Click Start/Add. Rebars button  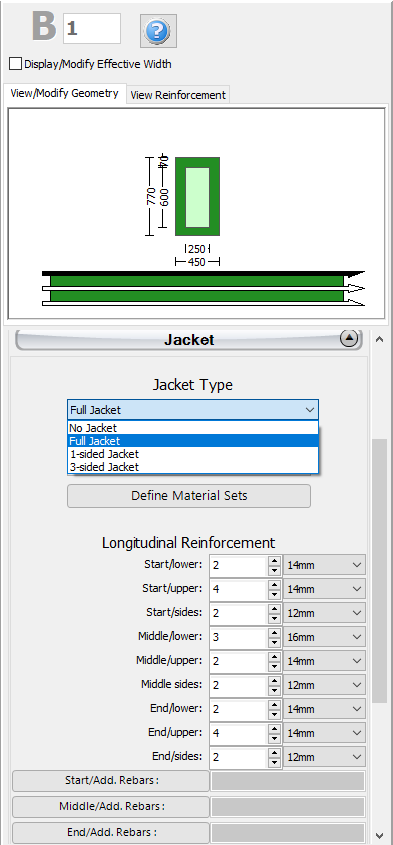coord(111,781)
